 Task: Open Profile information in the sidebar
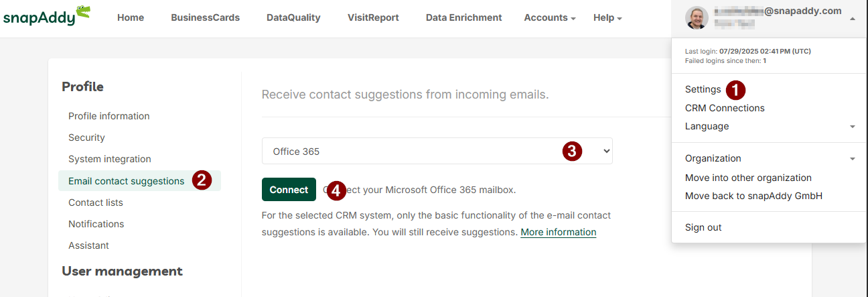[x=109, y=116]
